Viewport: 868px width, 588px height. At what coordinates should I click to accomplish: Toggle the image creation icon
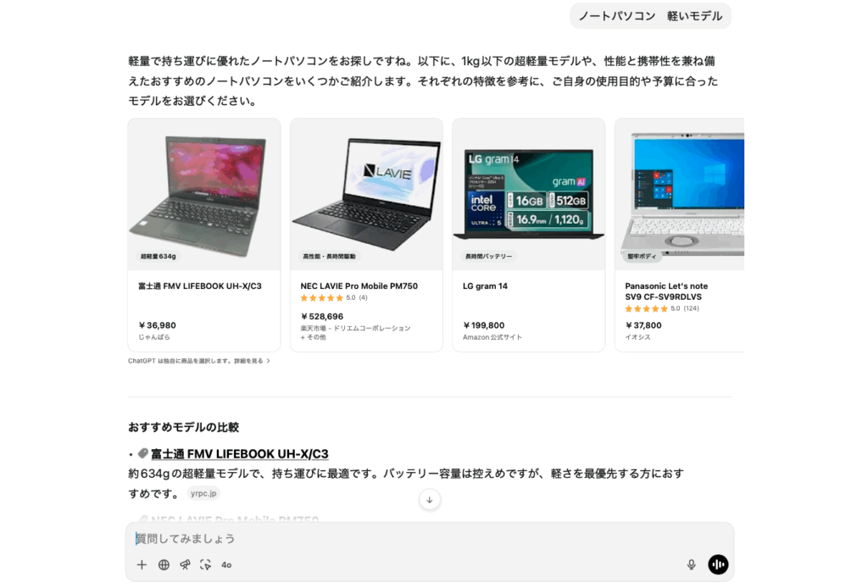[x=205, y=565]
